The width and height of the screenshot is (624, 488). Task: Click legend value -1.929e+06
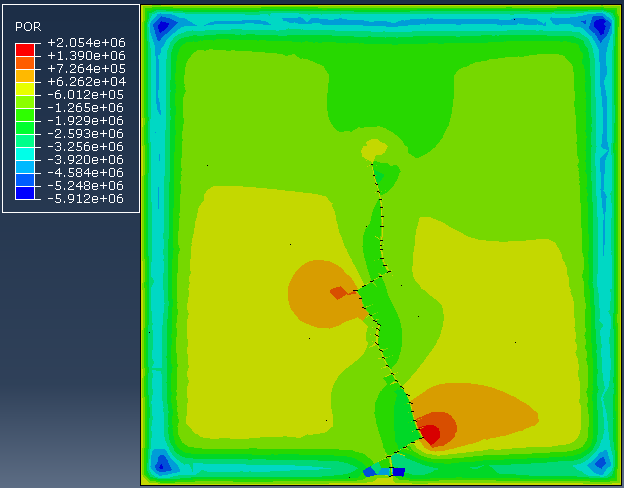click(x=85, y=121)
